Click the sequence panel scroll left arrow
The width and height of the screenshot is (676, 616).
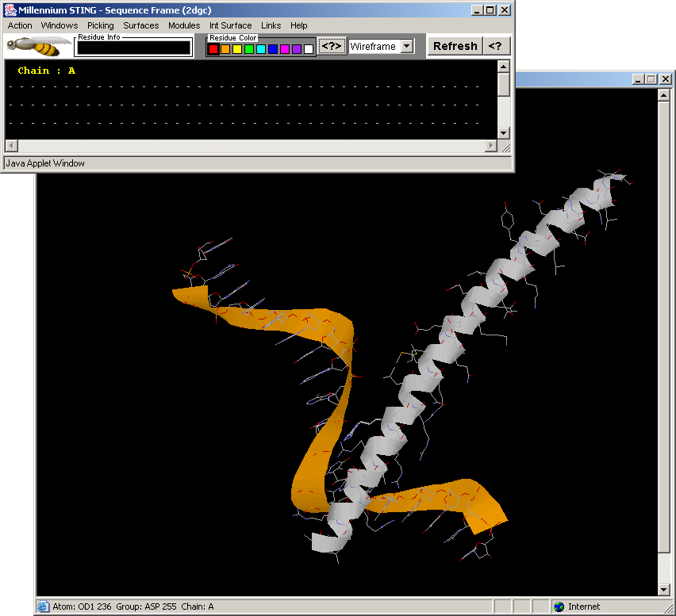click(x=12, y=146)
